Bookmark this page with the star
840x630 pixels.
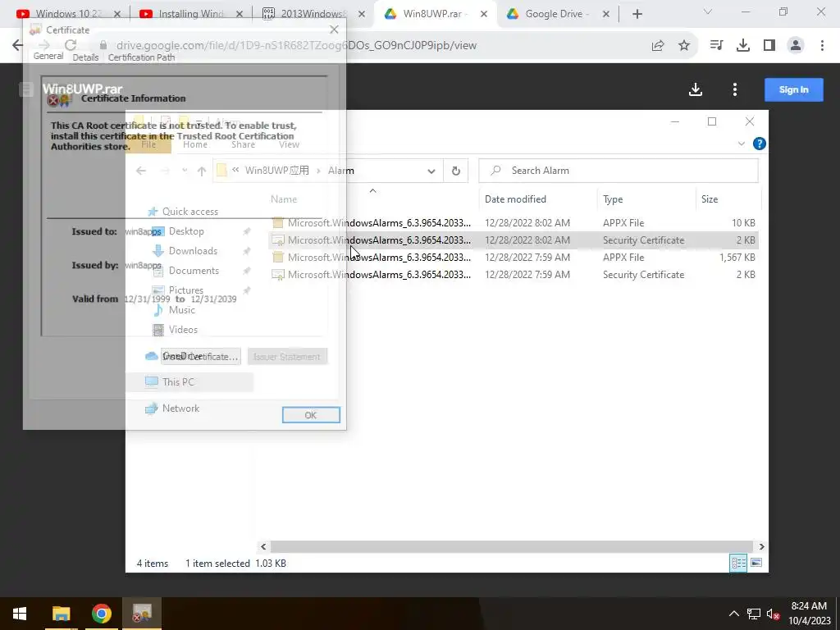(x=684, y=46)
